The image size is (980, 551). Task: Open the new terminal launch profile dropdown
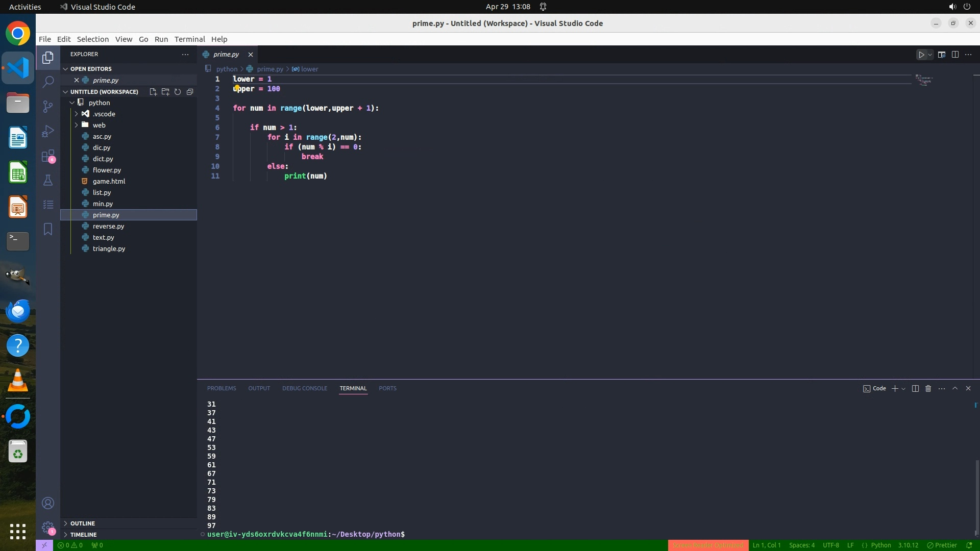click(x=903, y=389)
